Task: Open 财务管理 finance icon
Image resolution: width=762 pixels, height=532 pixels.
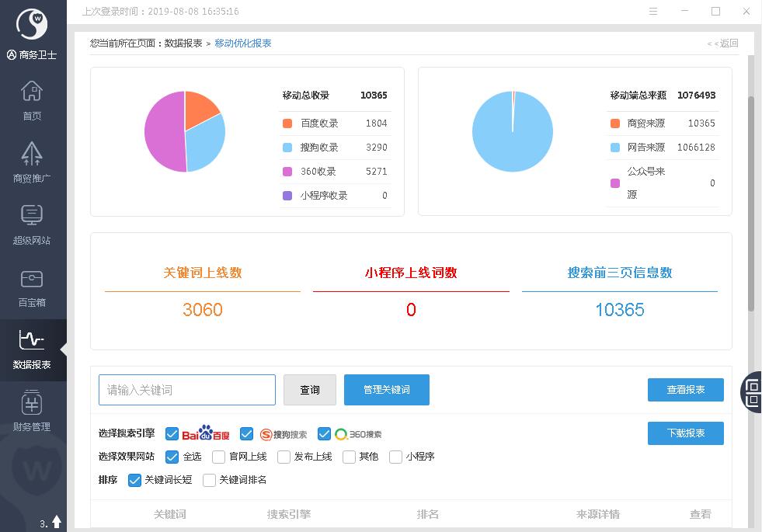Action: [32, 403]
